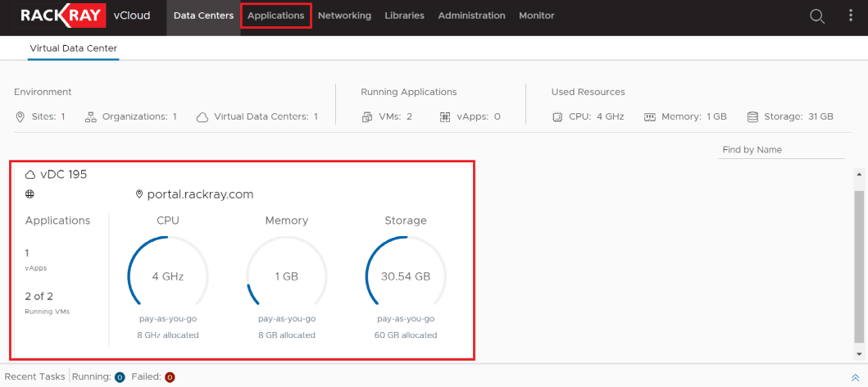The height and width of the screenshot is (387, 868).
Task: Click the Virtual Data Centers cloud icon
Action: [x=202, y=117]
